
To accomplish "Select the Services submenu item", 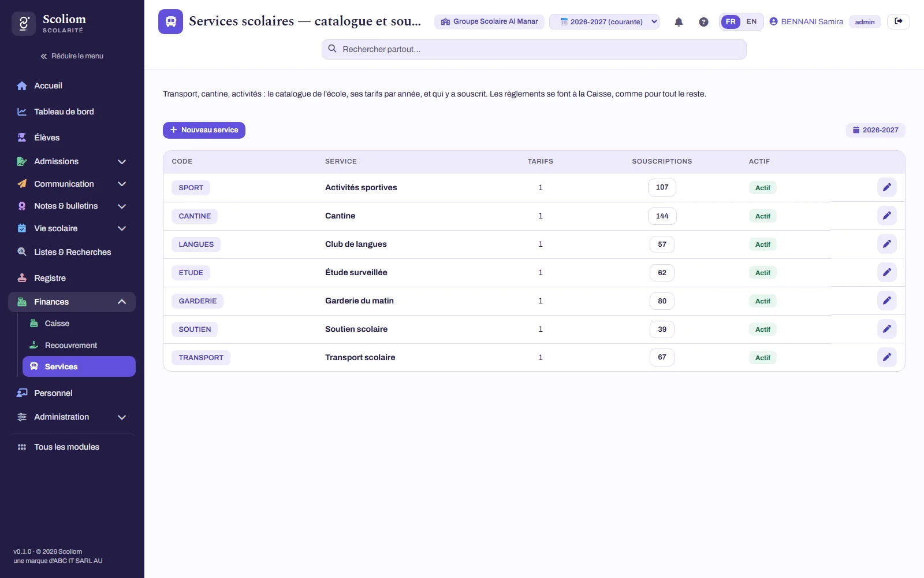I will 79,366.
